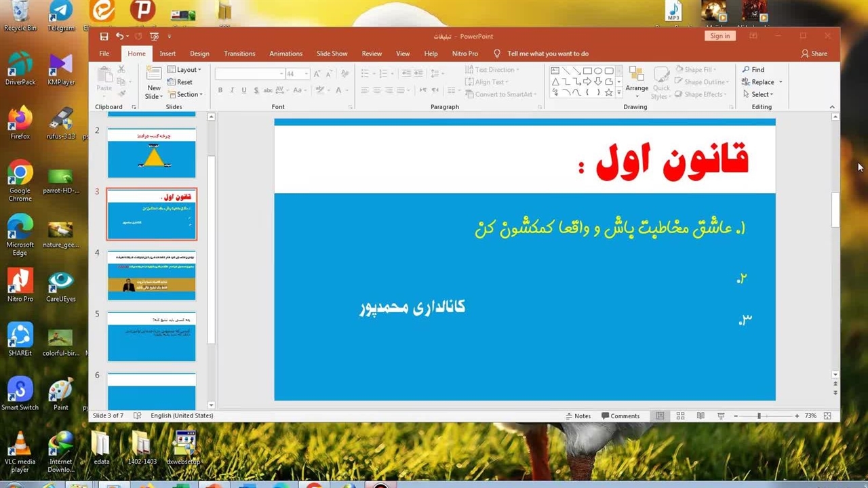Click the Save icon in Quick Access Toolbar
This screenshot has width=868, height=488.
pos(104,37)
